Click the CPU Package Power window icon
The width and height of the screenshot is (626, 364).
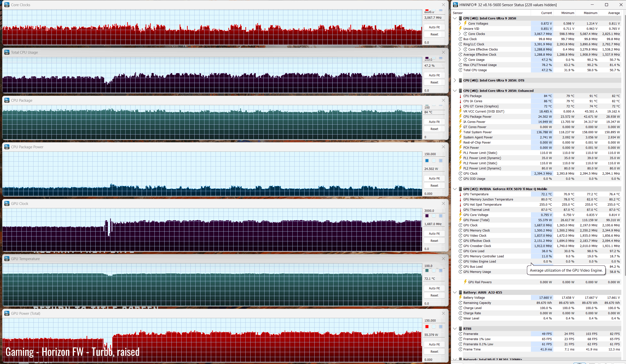point(7,147)
